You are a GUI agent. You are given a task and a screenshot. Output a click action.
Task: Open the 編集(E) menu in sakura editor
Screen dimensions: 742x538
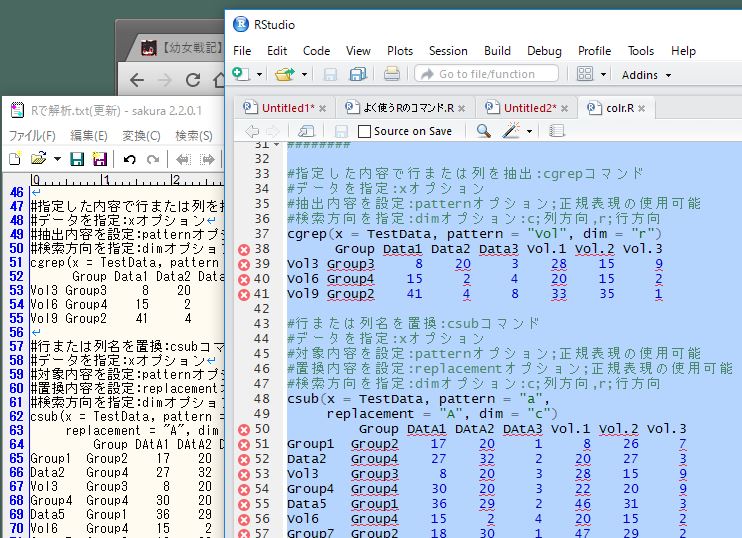pos(89,136)
